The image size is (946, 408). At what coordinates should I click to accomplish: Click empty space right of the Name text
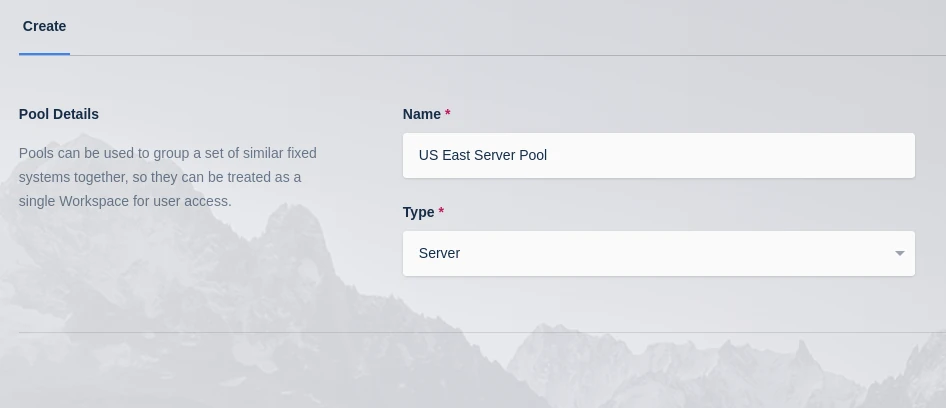coord(730,156)
